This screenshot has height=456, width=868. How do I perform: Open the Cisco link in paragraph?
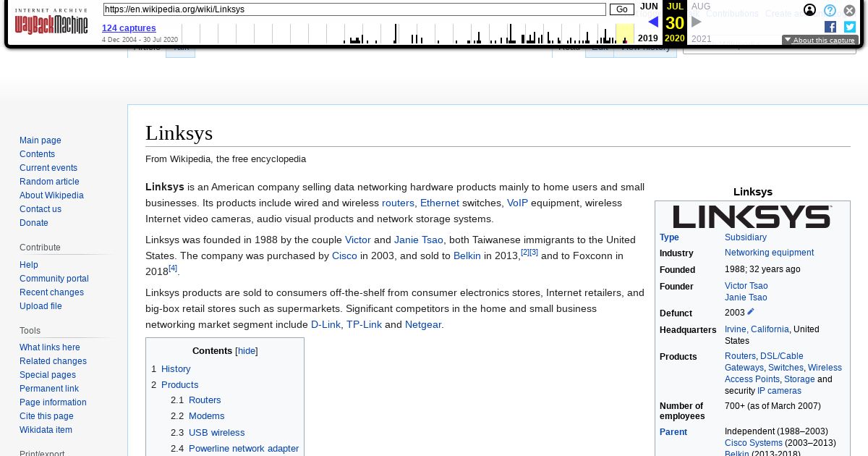pyautogui.click(x=344, y=256)
